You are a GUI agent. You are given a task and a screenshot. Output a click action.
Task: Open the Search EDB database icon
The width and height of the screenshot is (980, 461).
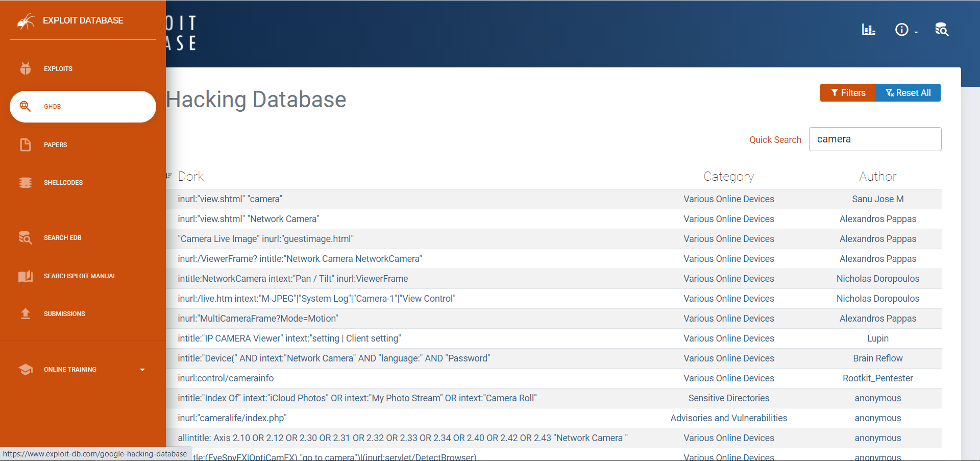tap(26, 237)
